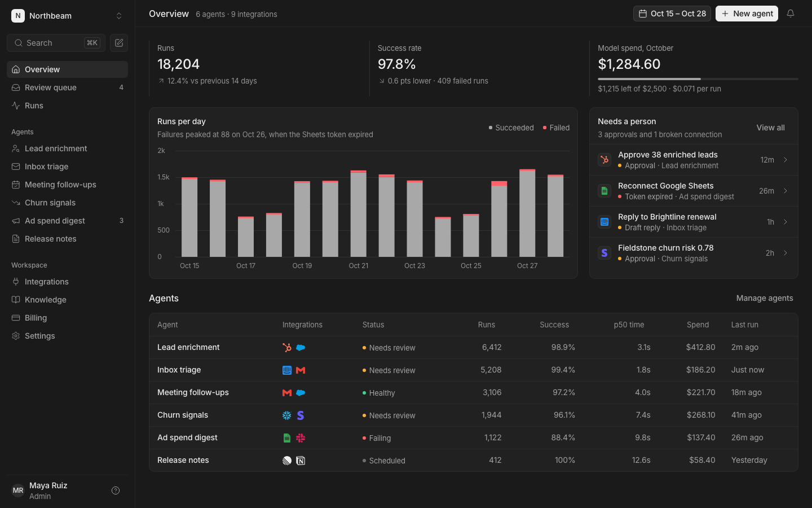Click the New agent button
Viewport: 812px width, 508px height.
tap(747, 14)
